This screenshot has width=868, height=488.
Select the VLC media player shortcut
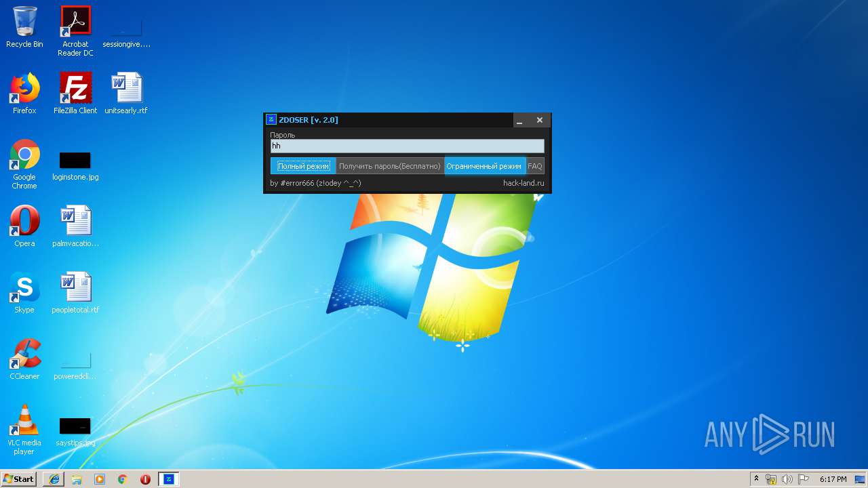point(24,430)
